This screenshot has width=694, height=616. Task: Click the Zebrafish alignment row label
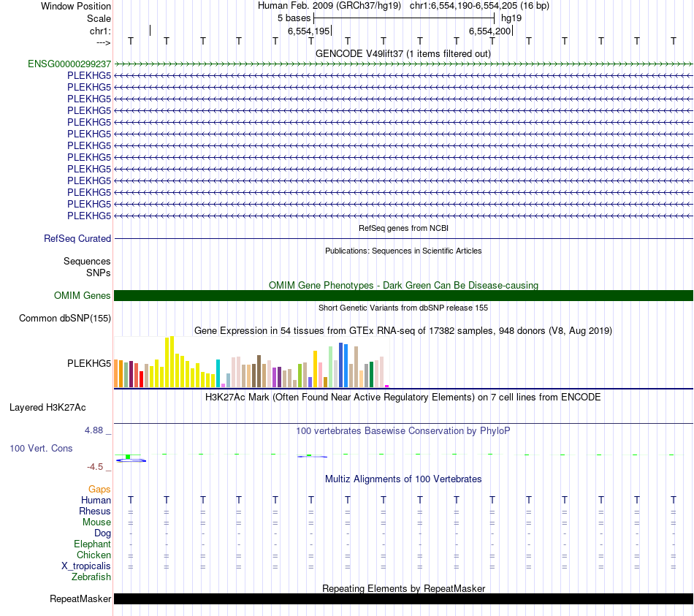click(91, 577)
